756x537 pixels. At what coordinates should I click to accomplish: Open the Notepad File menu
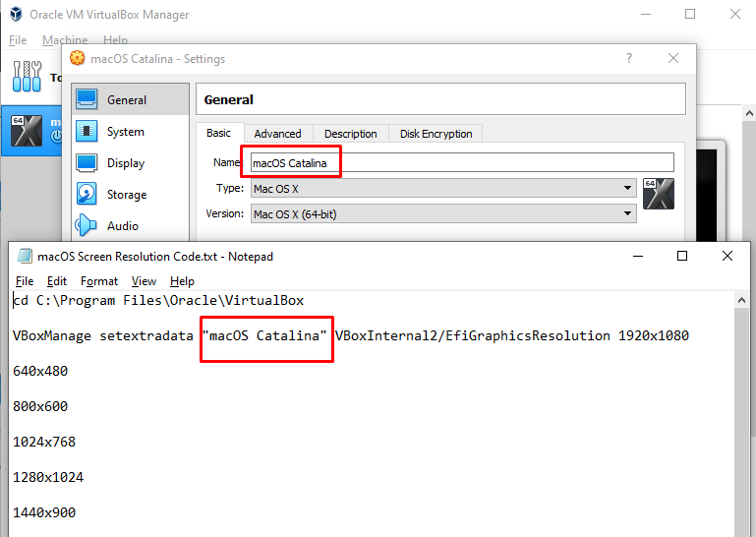(x=25, y=281)
